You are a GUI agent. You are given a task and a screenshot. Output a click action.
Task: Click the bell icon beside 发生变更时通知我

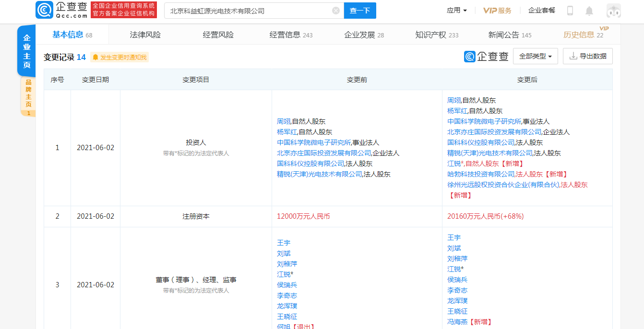pos(95,57)
